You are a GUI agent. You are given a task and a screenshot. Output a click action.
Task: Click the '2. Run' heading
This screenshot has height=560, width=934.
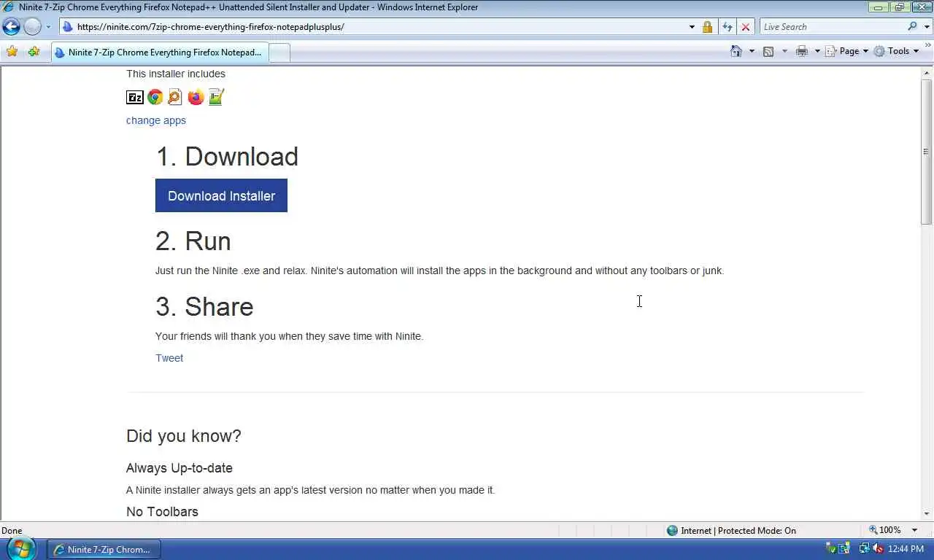click(x=193, y=241)
